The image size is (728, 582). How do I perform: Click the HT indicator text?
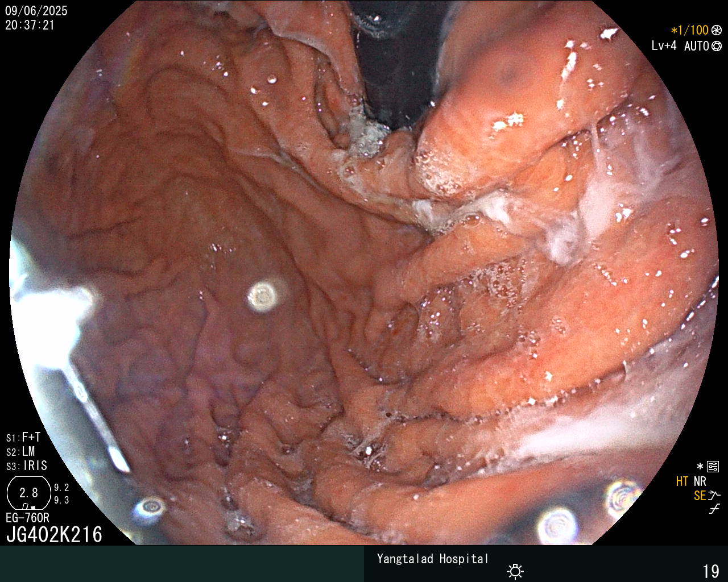pyautogui.click(x=682, y=481)
